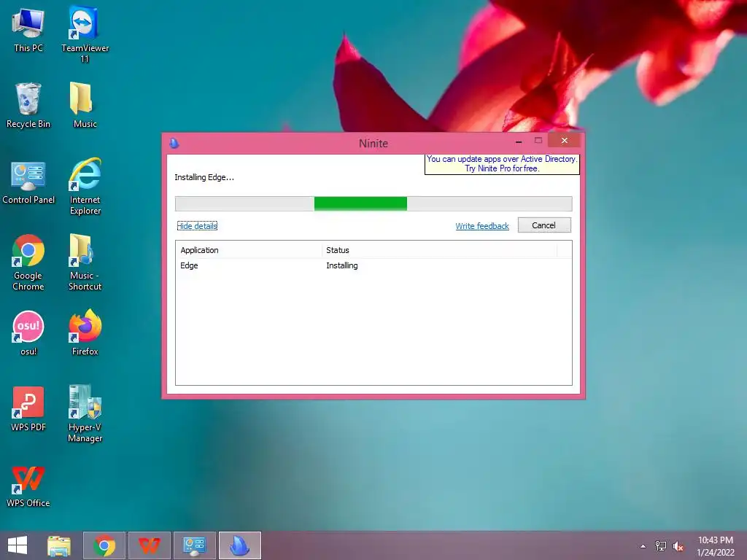
Task: Switch to Chrome in the taskbar
Action: tap(104, 545)
